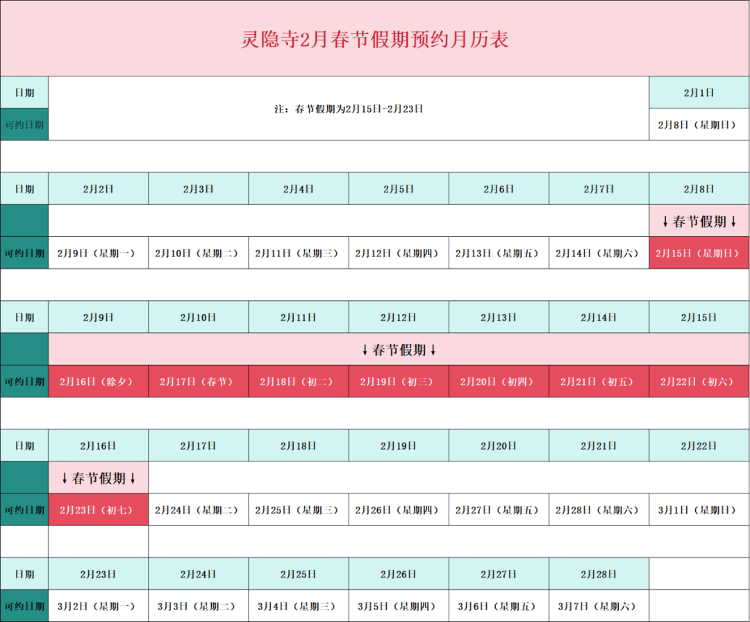Select the 2月13日 date header cell
The image size is (750, 622).
tap(498, 317)
